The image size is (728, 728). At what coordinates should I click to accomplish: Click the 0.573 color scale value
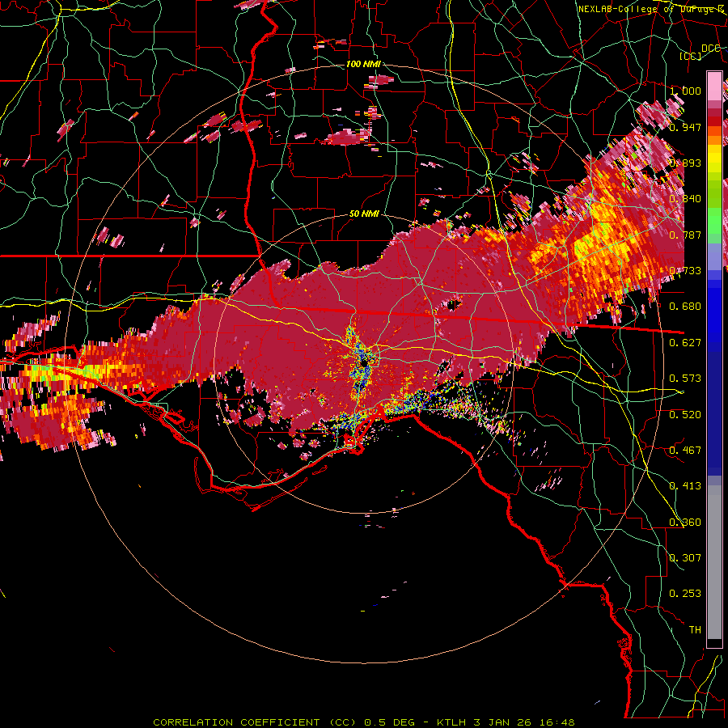coord(685,378)
